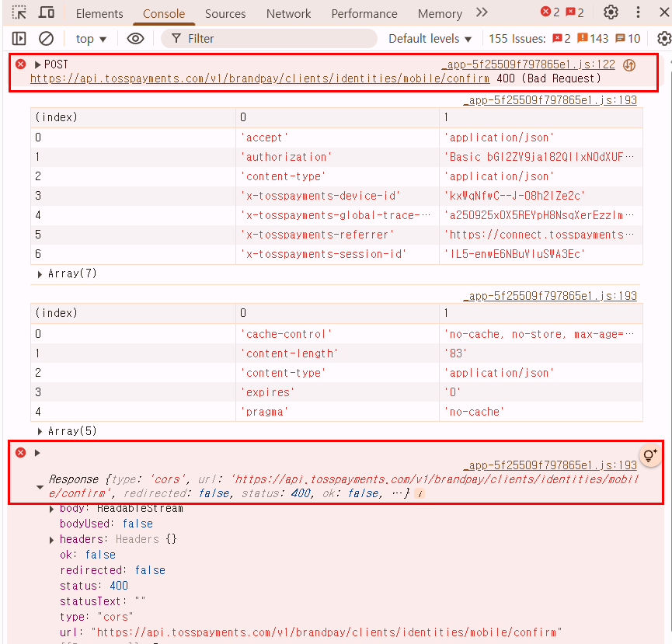Select the 'authorization' table cell
The image size is (672, 644).
[338, 157]
